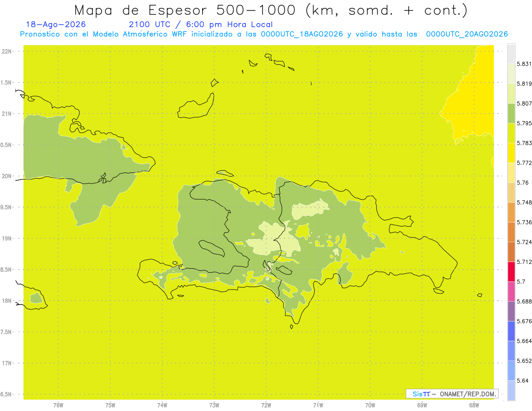Click the longitude label 73W
Image resolution: width=532 pixels, height=411 pixels.
(214, 405)
